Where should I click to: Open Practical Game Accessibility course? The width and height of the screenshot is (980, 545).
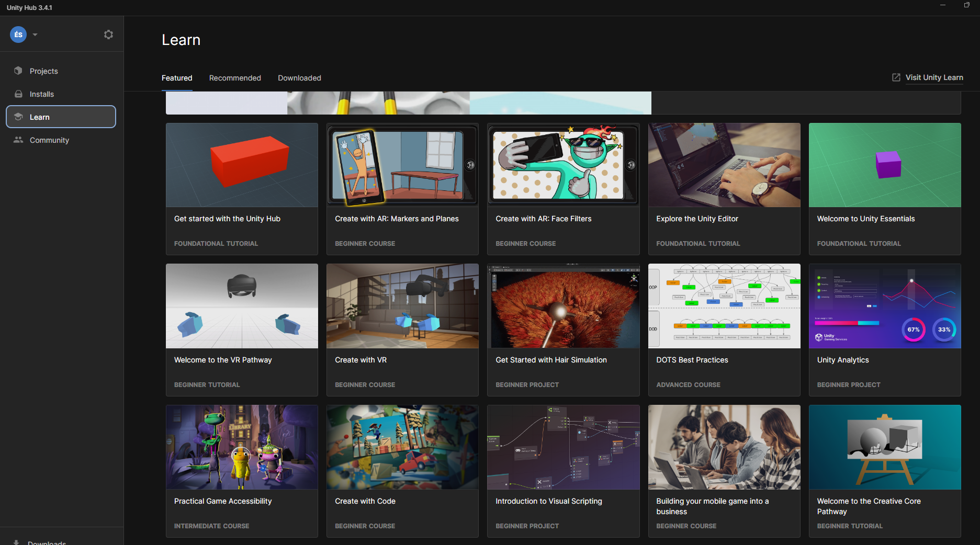[242, 471]
